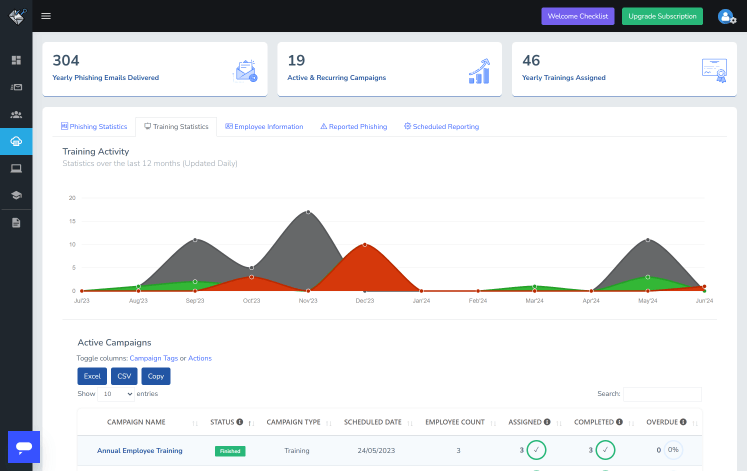Open the document report icon in sidebar

16,223
